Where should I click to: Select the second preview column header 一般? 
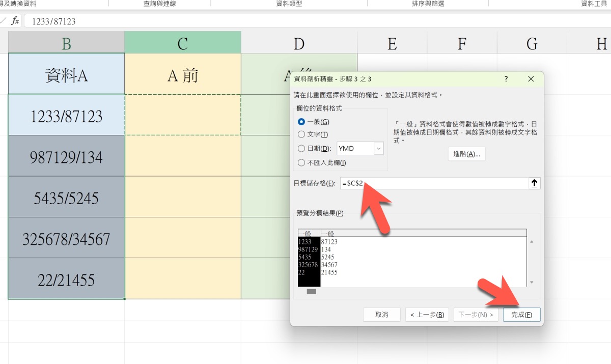[423, 233]
